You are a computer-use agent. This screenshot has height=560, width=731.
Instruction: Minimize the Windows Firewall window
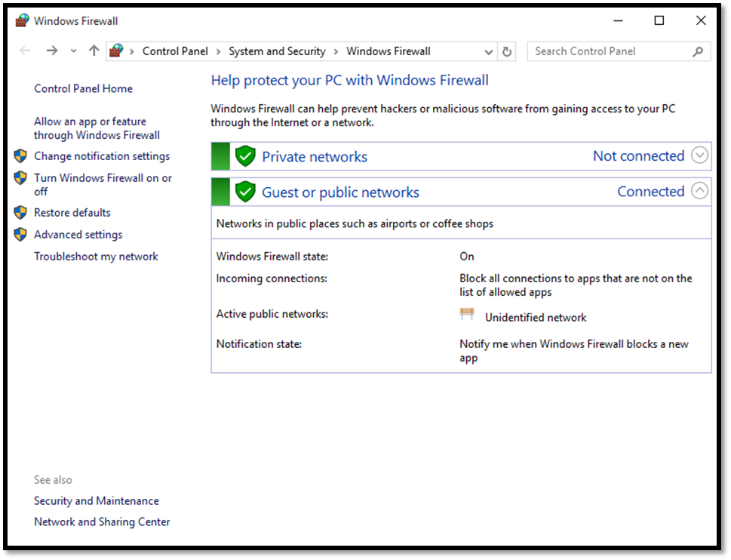[x=618, y=20]
